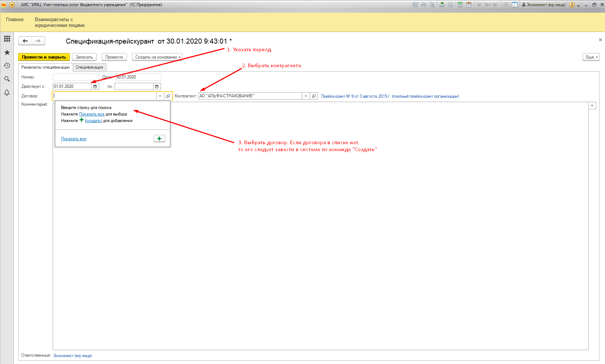Click the green plus create contract button
605x364 pixels.
(x=159, y=139)
